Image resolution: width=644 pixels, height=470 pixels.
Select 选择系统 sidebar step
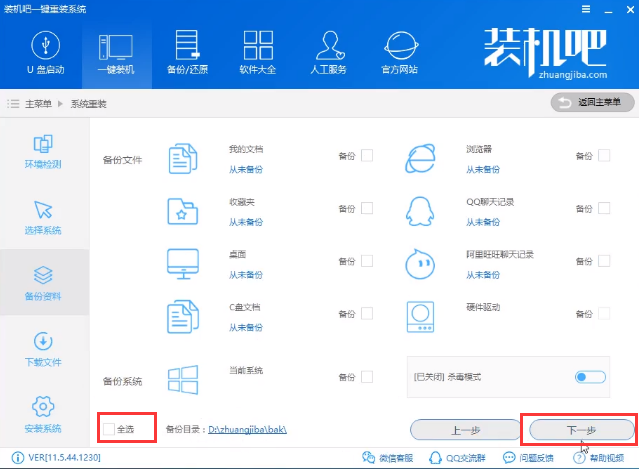[x=43, y=218]
